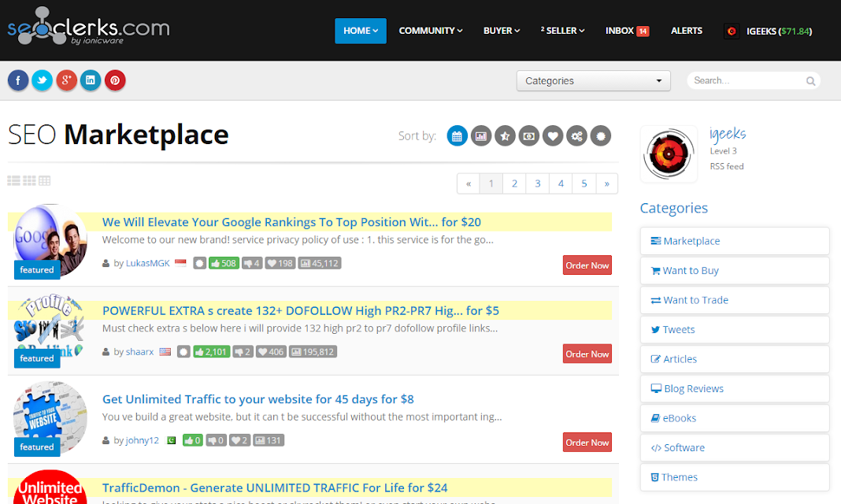Switch to list view layout icon
841x504 pixels.
[13, 180]
